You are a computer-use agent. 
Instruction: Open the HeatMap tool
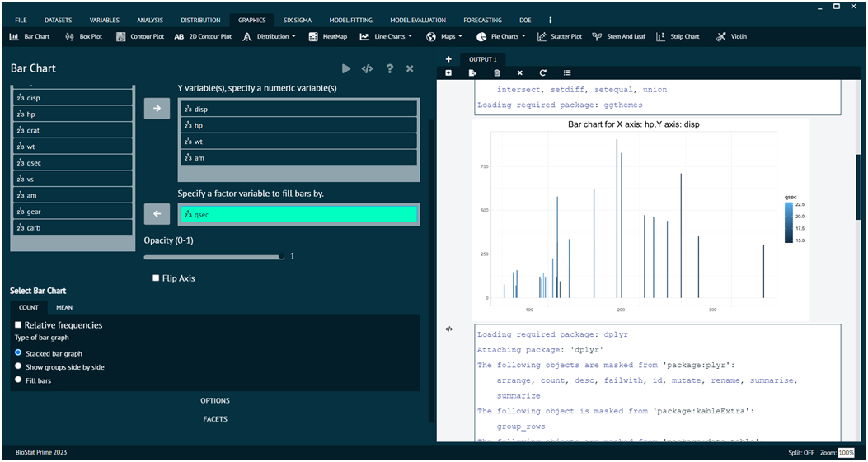tap(328, 36)
